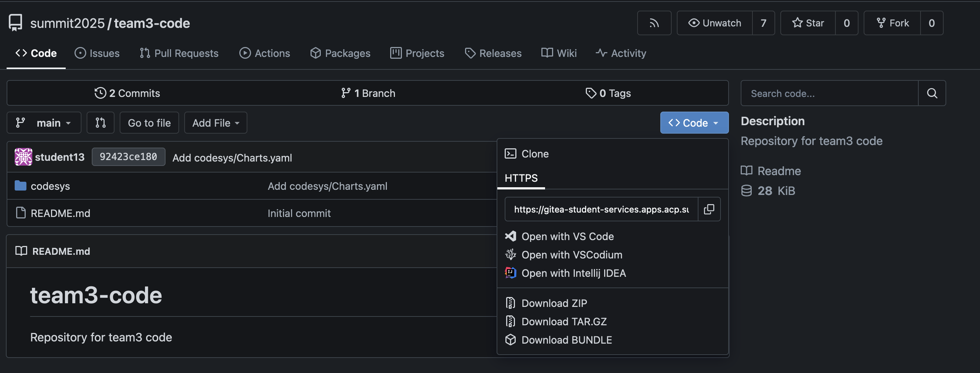Open the student13 avatar image
The height and width of the screenshot is (373, 980).
pos(23,157)
